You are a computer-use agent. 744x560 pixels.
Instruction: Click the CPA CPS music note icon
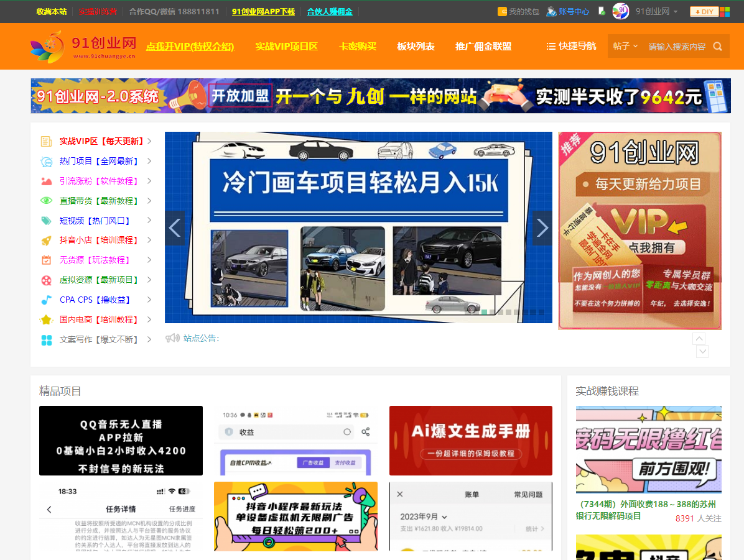[x=46, y=300]
